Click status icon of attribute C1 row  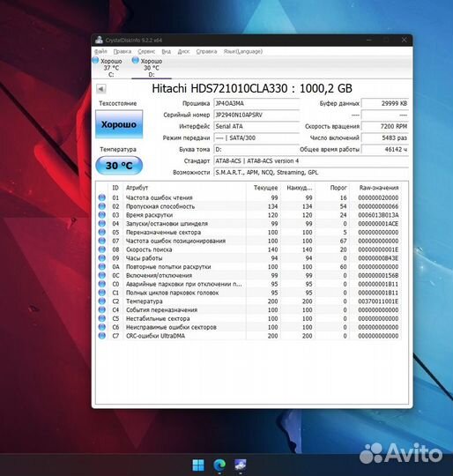coord(102,293)
